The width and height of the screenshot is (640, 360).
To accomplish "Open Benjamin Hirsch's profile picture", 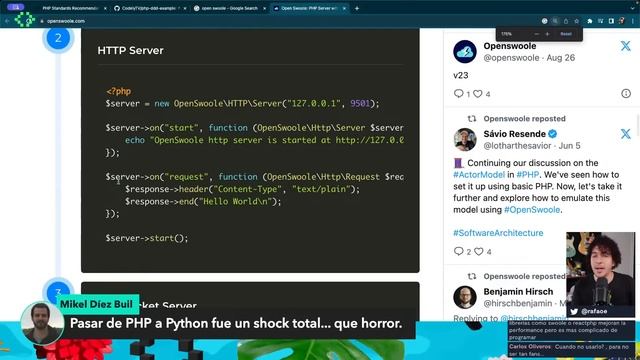I will coord(464,297).
